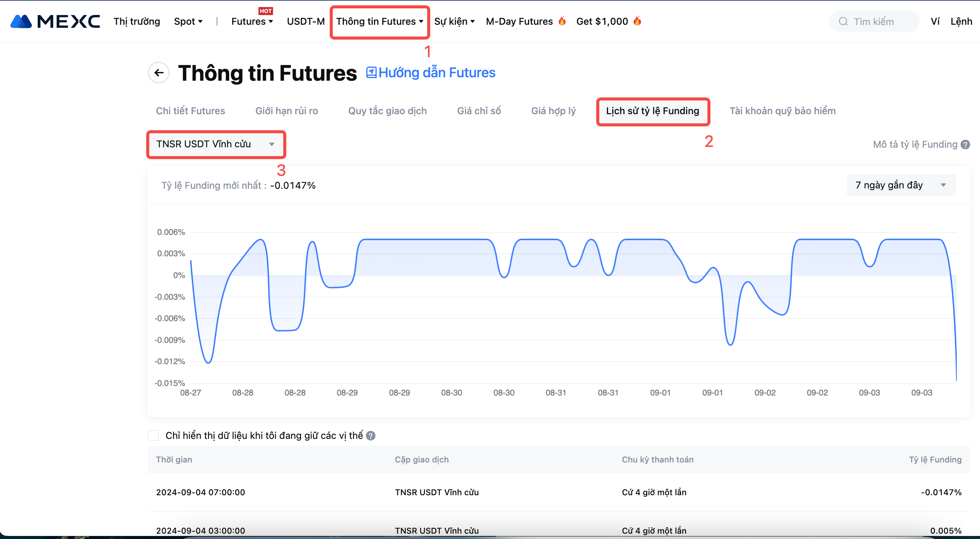Click the help icon beside positions checkbox
This screenshot has width=980, height=539.
371,436
